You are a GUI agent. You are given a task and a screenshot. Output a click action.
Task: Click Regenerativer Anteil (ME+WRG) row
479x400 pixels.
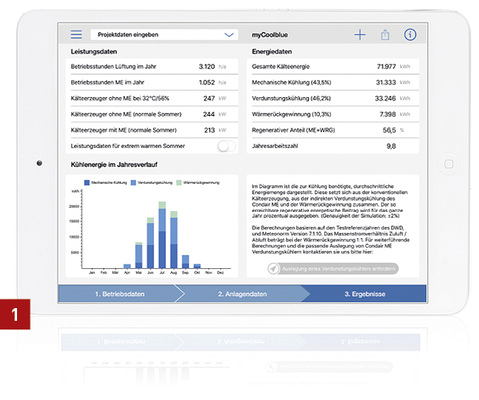coord(333,130)
